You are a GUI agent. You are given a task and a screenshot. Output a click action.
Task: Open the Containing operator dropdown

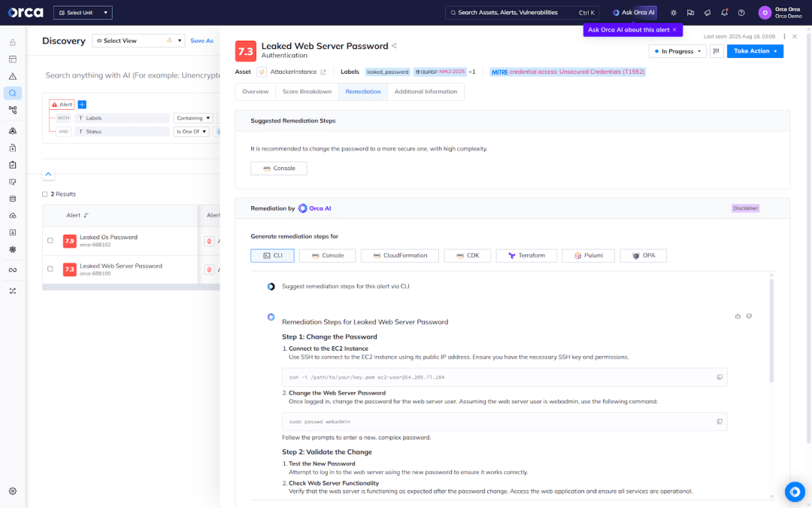coord(193,118)
